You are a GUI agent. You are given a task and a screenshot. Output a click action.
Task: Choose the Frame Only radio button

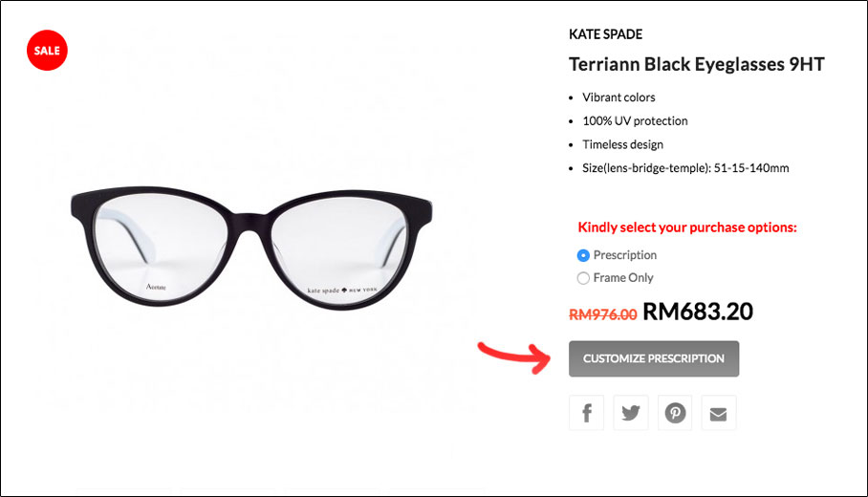583,278
